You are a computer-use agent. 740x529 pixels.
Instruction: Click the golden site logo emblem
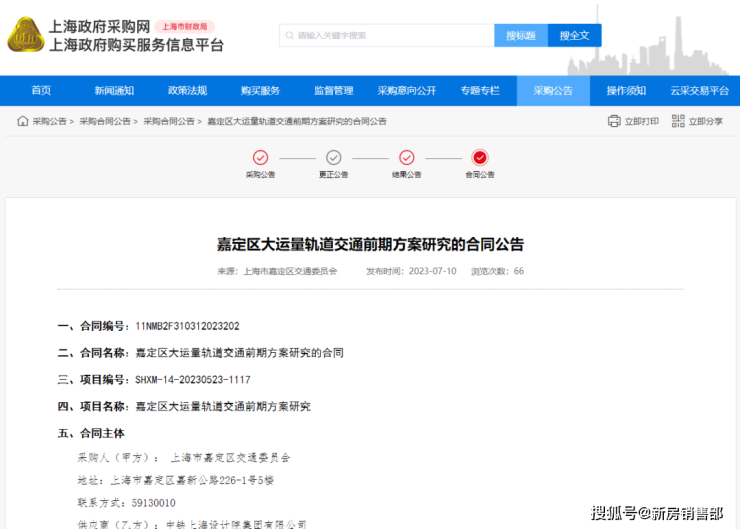pyautogui.click(x=25, y=34)
